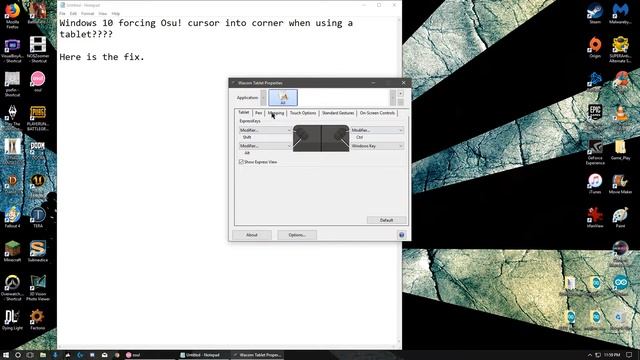Add an application with the plus button

click(400, 93)
